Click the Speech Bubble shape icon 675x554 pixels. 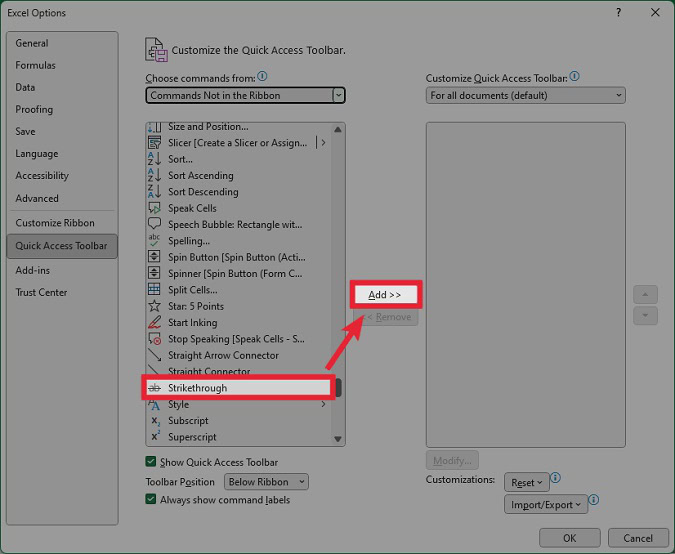click(x=154, y=224)
